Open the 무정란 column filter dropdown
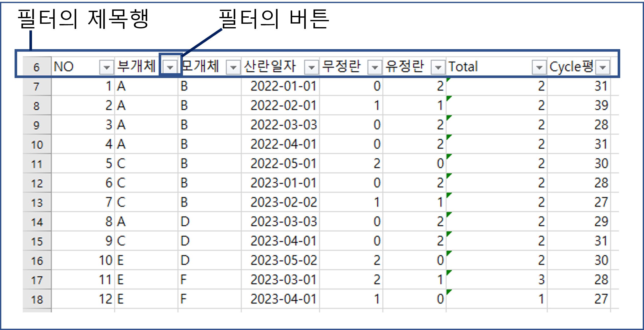The image size is (644, 330). (x=375, y=68)
